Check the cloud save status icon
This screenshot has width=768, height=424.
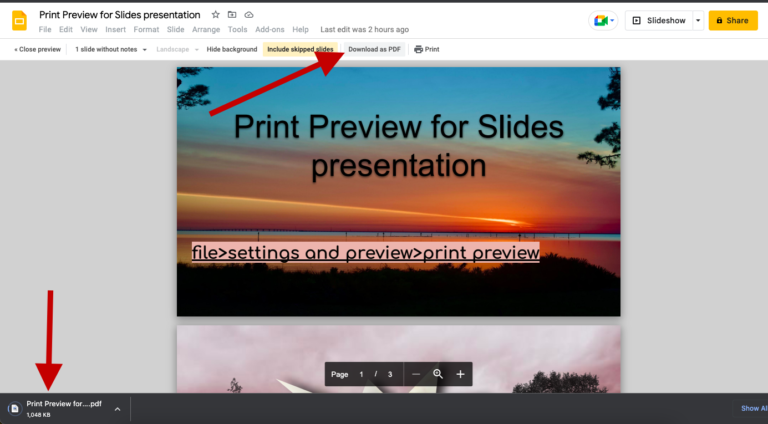249,15
